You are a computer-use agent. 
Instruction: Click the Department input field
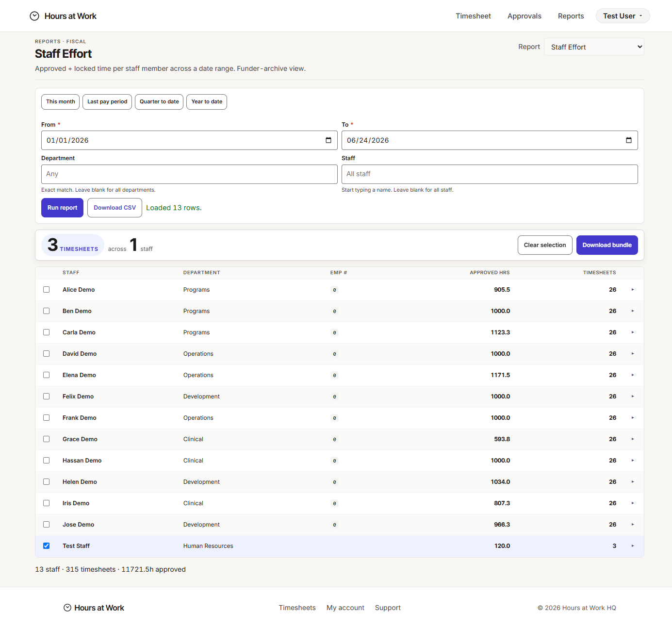189,174
